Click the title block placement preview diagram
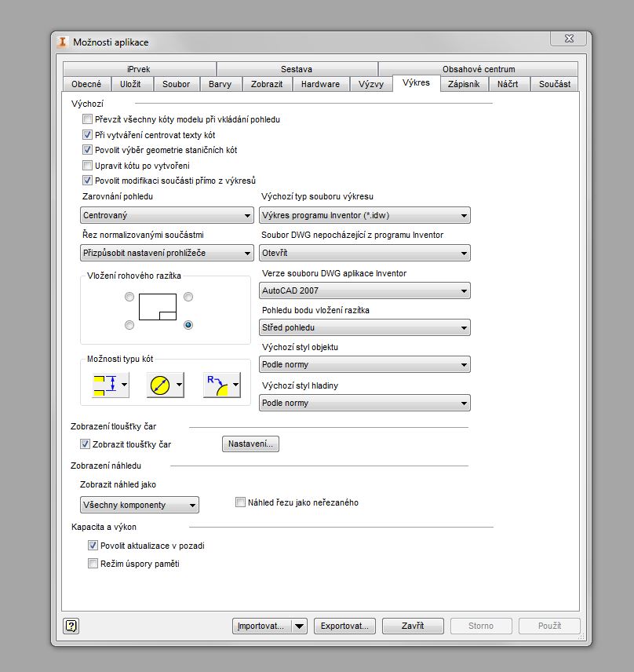Viewport: 634px width, 672px height. pyautogui.click(x=158, y=307)
